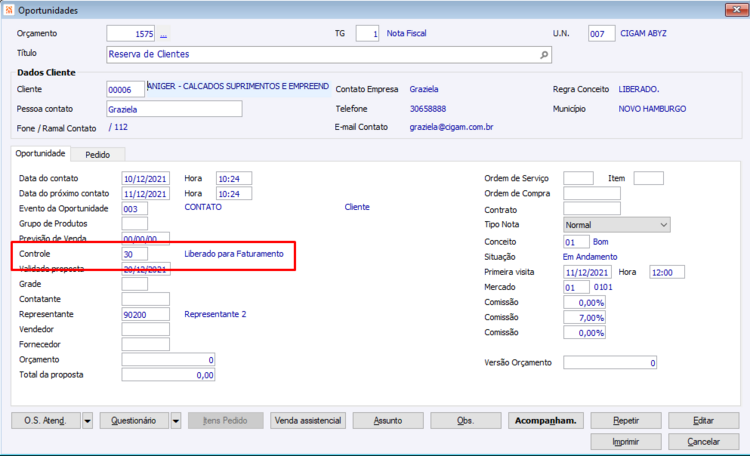750x456 pixels.
Task: Close the Oportunidades window
Action: click(736, 10)
